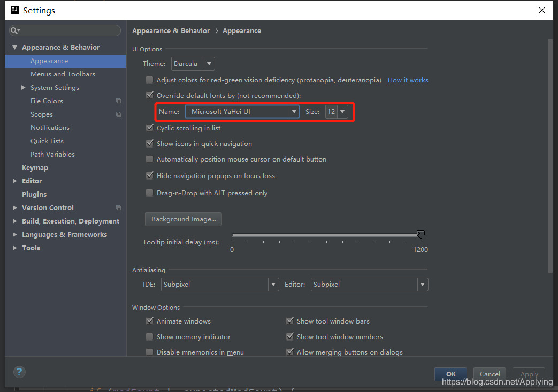Image resolution: width=558 pixels, height=392 pixels.
Task: Expand the Version Control node
Action: tap(14, 207)
